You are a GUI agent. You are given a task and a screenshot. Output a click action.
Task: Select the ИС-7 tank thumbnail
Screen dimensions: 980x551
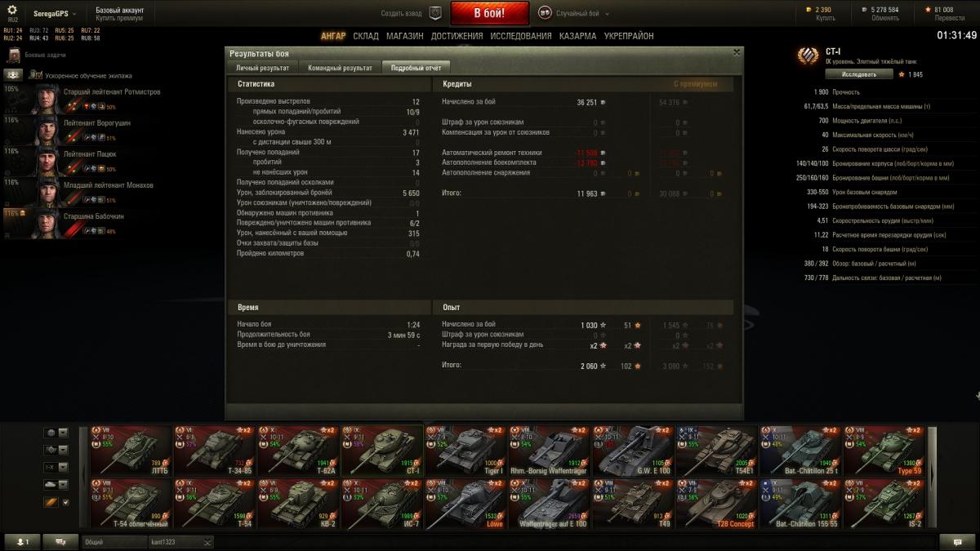(x=381, y=503)
